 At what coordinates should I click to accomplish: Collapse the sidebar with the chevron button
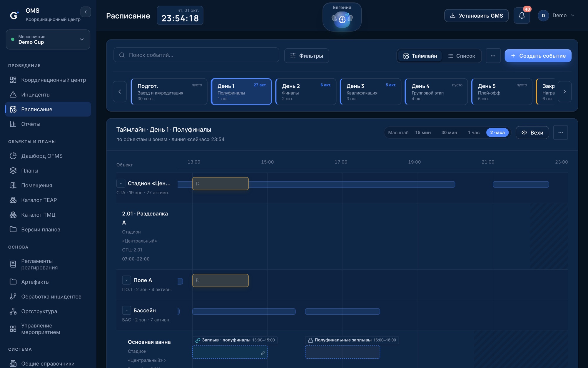pyautogui.click(x=86, y=12)
